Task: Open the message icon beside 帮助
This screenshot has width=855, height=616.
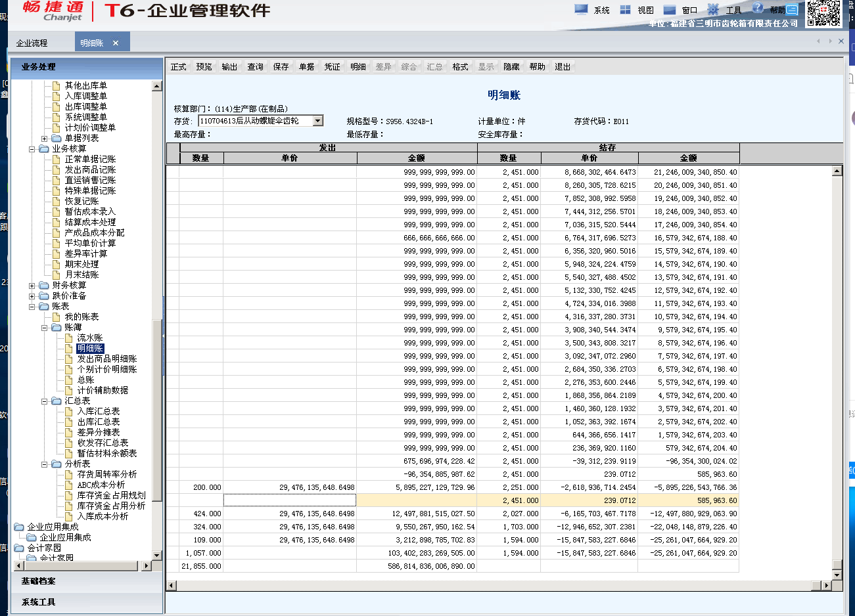Action: (793, 10)
